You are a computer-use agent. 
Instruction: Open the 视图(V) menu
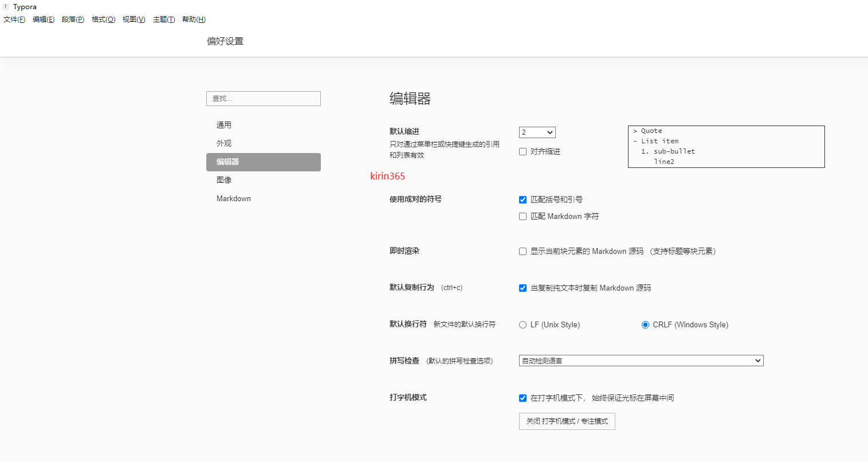coord(133,19)
